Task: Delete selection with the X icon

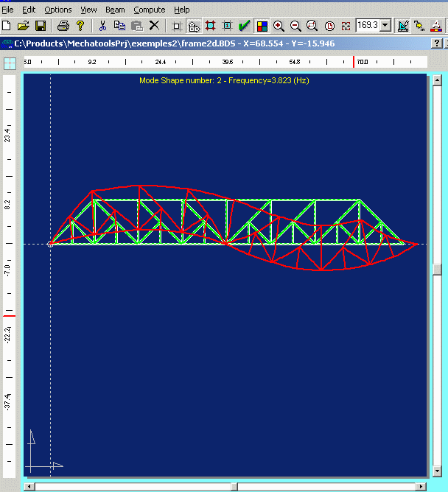Action: pos(154,26)
